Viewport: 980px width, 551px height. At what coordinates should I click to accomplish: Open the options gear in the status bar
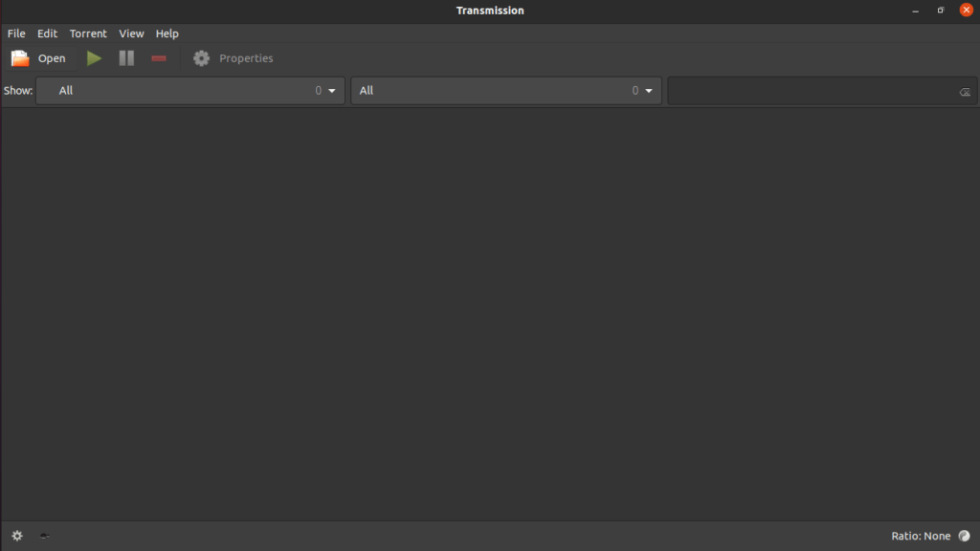pyautogui.click(x=17, y=536)
